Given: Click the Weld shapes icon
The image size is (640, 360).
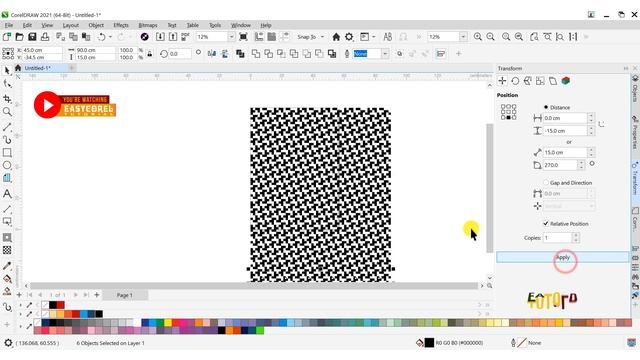Looking at the screenshot, I should coord(256,53).
